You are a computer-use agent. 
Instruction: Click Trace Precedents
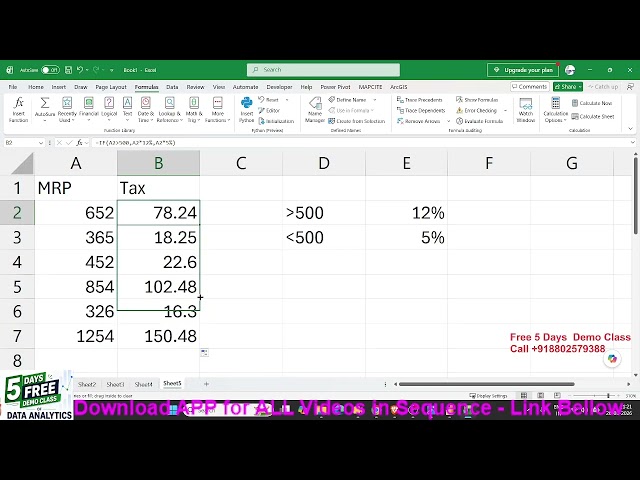coord(420,100)
